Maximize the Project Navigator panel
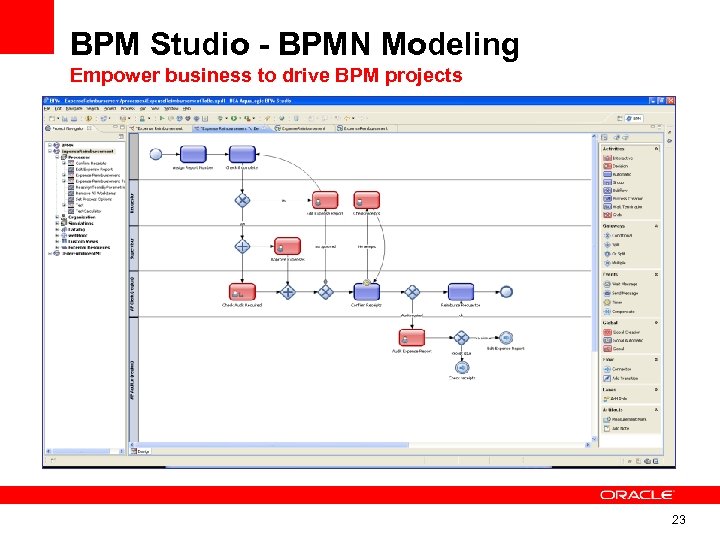The height and width of the screenshot is (540, 720). (x=122, y=127)
